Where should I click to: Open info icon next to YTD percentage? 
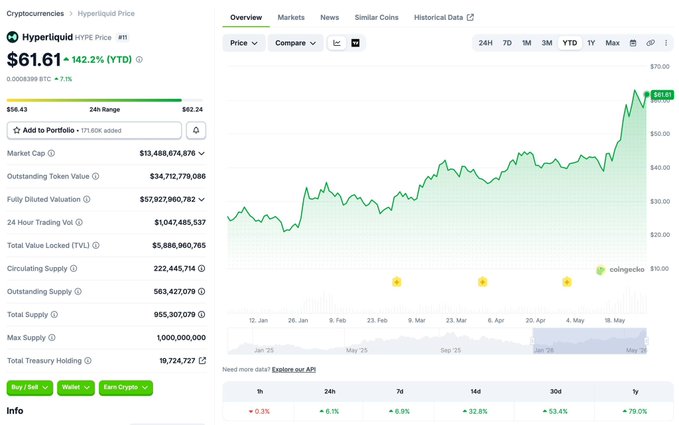click(139, 59)
